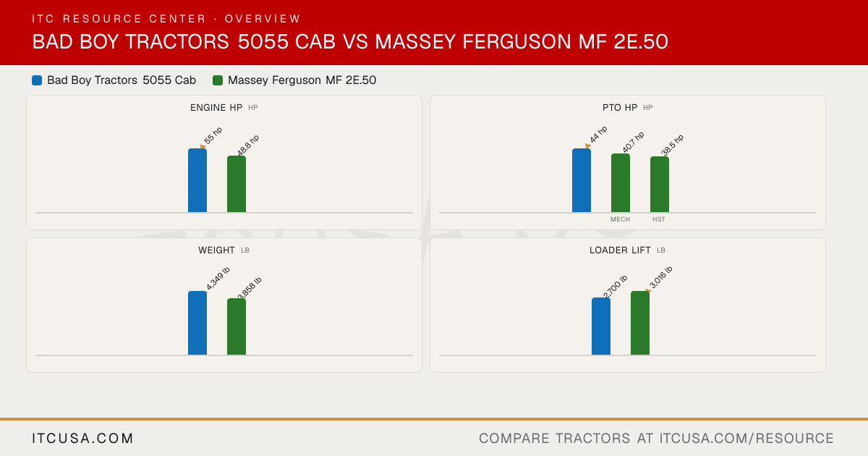Open the ITCUSA.COM footer link
Viewport: 868px width, 456px height.
(83, 439)
